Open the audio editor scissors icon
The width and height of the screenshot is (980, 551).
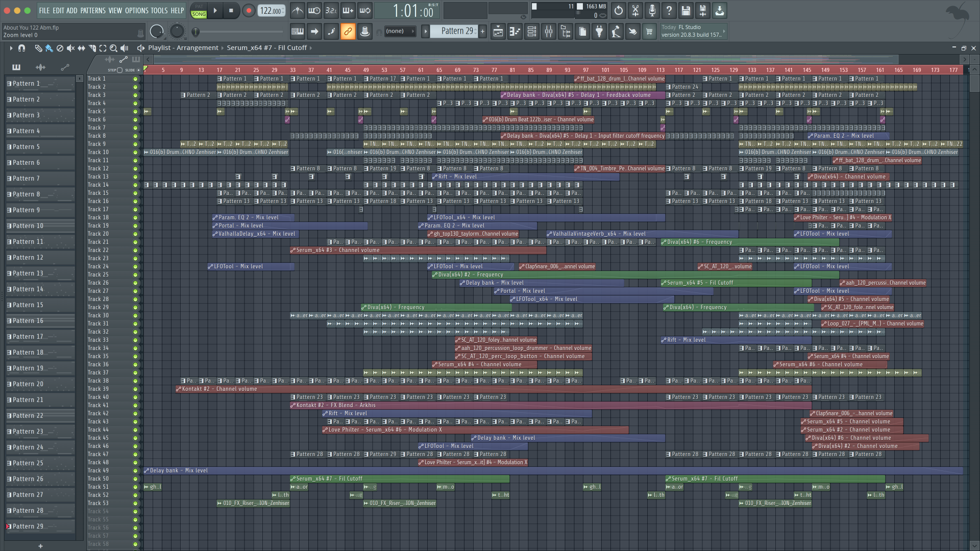(x=635, y=10)
